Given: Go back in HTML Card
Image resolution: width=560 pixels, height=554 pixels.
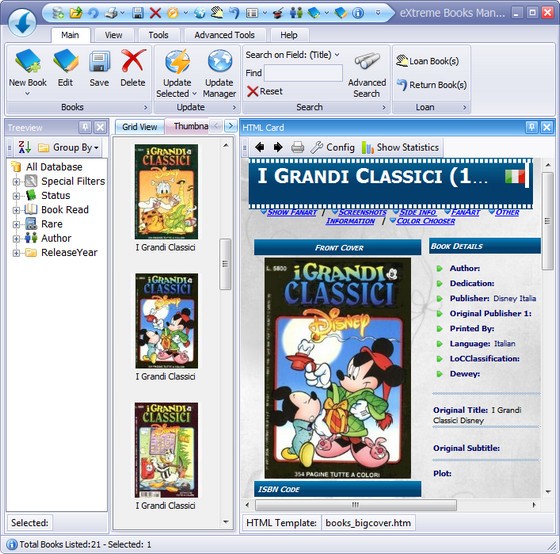Looking at the screenshot, I should pos(260,147).
